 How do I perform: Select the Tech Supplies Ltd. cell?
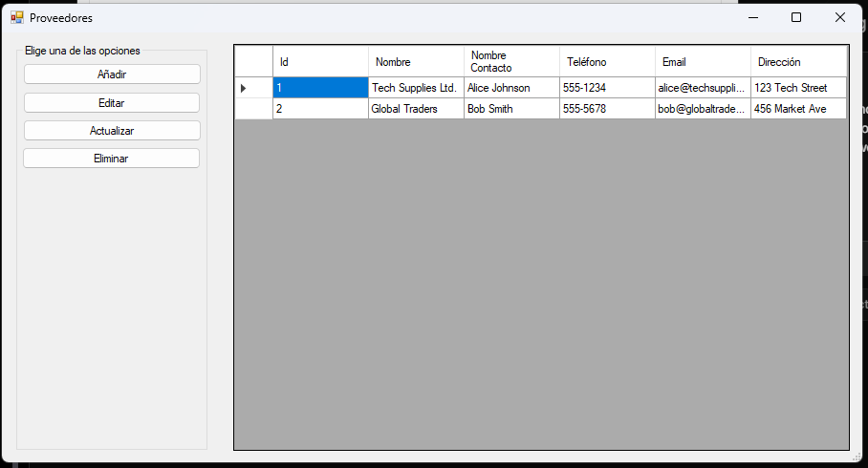[416, 88]
